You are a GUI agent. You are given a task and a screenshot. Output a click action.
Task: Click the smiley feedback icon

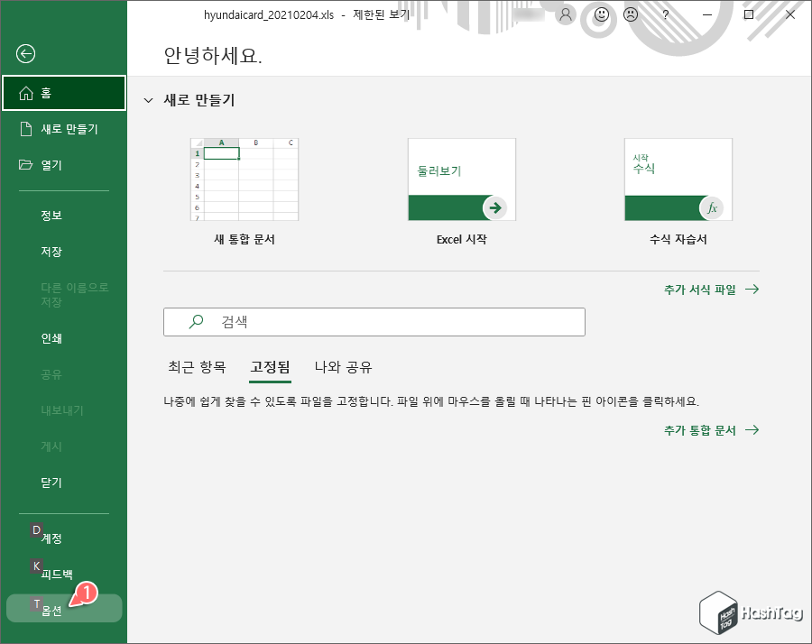[600, 15]
